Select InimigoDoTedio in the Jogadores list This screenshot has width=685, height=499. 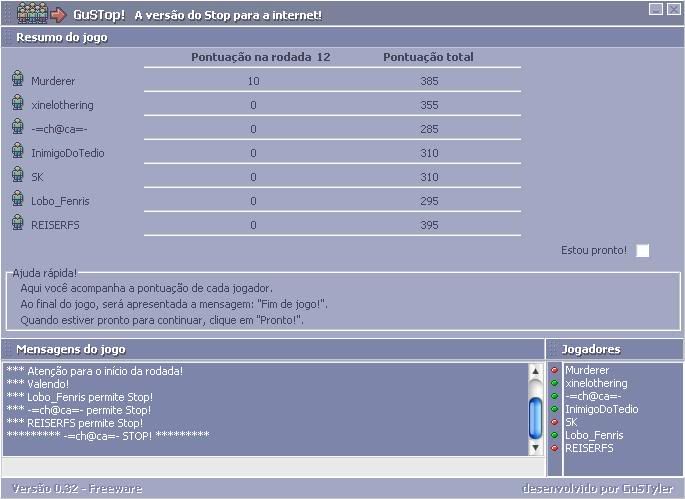pyautogui.click(x=602, y=409)
